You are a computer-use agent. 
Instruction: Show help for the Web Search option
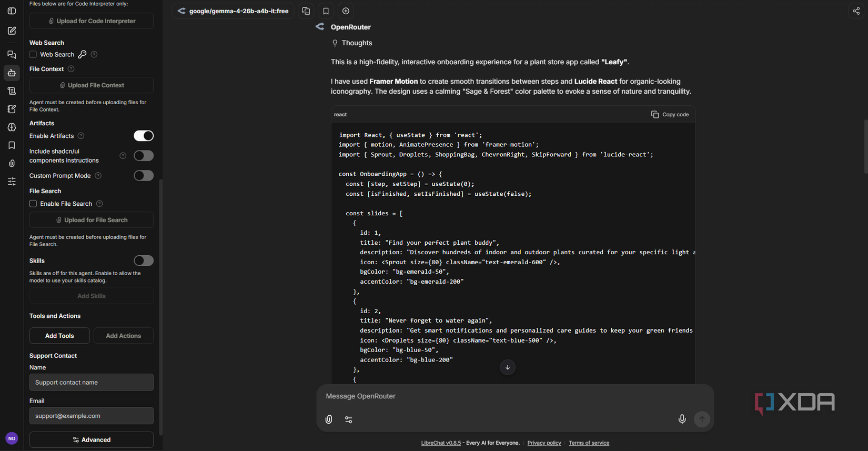94,54
